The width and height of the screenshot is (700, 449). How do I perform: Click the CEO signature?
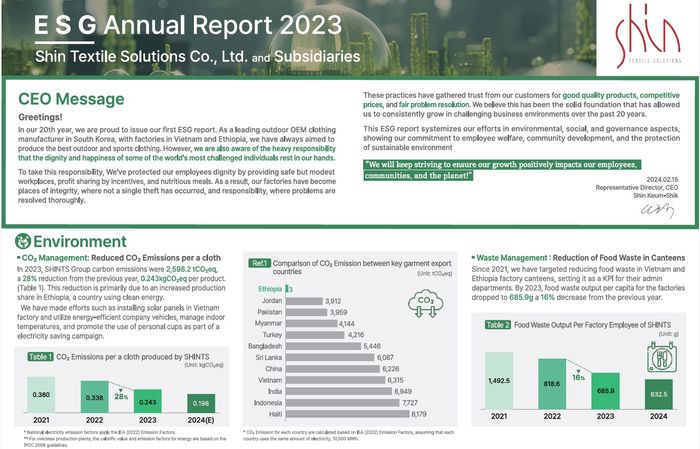(x=658, y=210)
